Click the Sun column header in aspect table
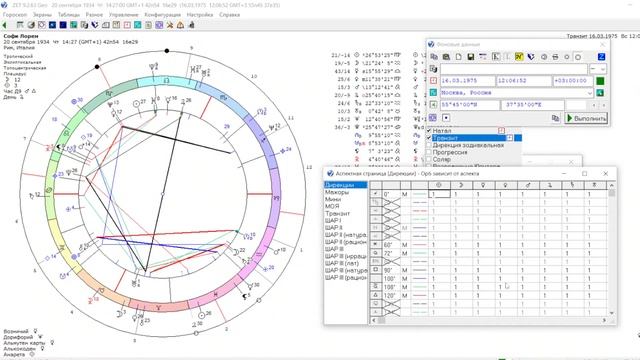 click(439, 185)
